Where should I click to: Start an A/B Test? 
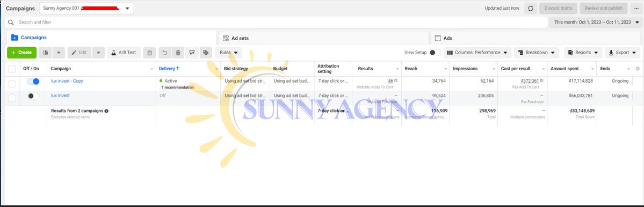pos(124,53)
